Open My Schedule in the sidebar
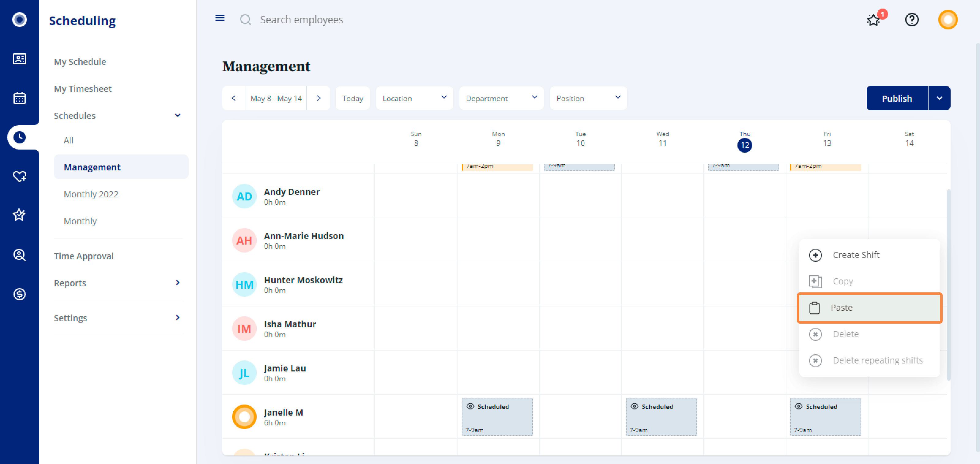Screen dimensions: 980x464 point(80,62)
